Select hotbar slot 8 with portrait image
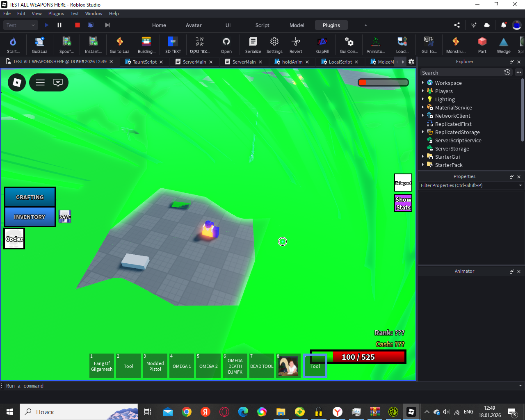The width and height of the screenshot is (525, 420). 288,366
